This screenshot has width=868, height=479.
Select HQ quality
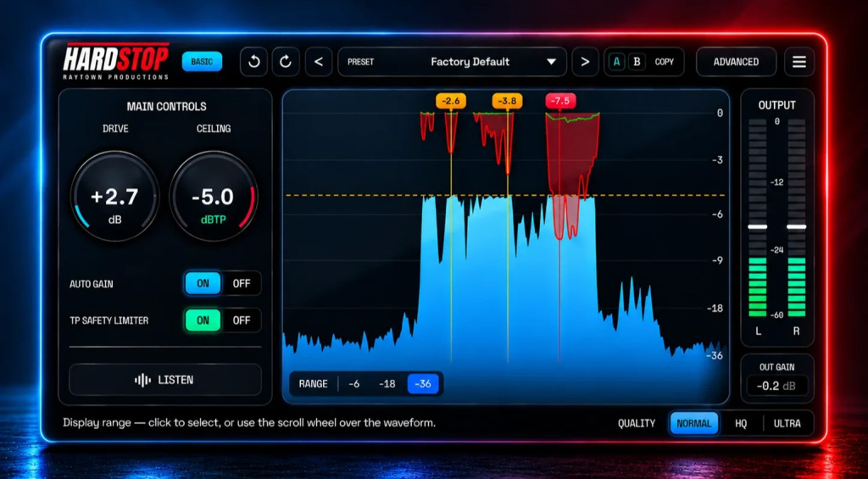[x=741, y=424]
